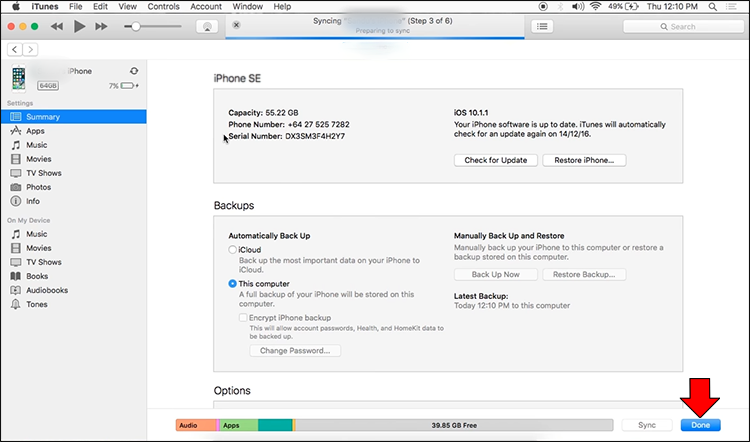Click the Phone Number +64 27 525 7282
The height and width of the screenshot is (442, 750).
pyautogui.click(x=289, y=124)
